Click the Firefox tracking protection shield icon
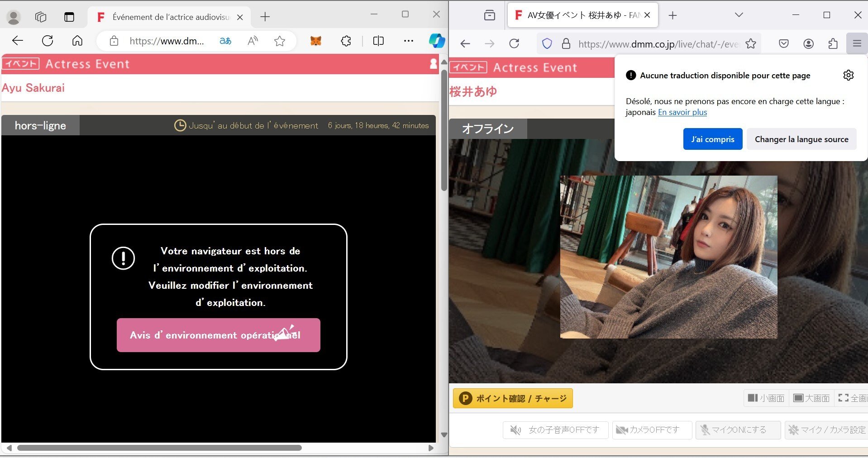The image size is (868, 458). [x=547, y=44]
